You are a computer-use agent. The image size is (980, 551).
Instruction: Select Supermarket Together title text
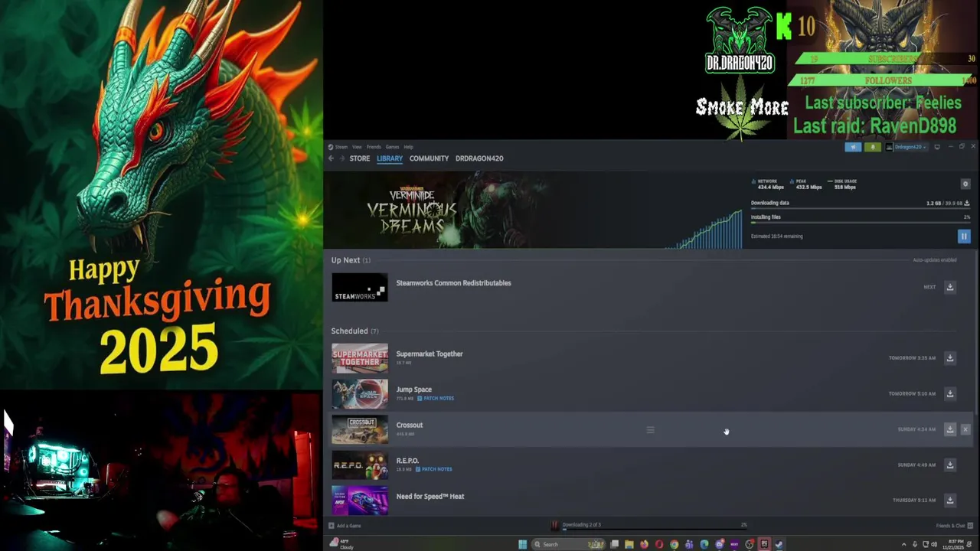[430, 354]
